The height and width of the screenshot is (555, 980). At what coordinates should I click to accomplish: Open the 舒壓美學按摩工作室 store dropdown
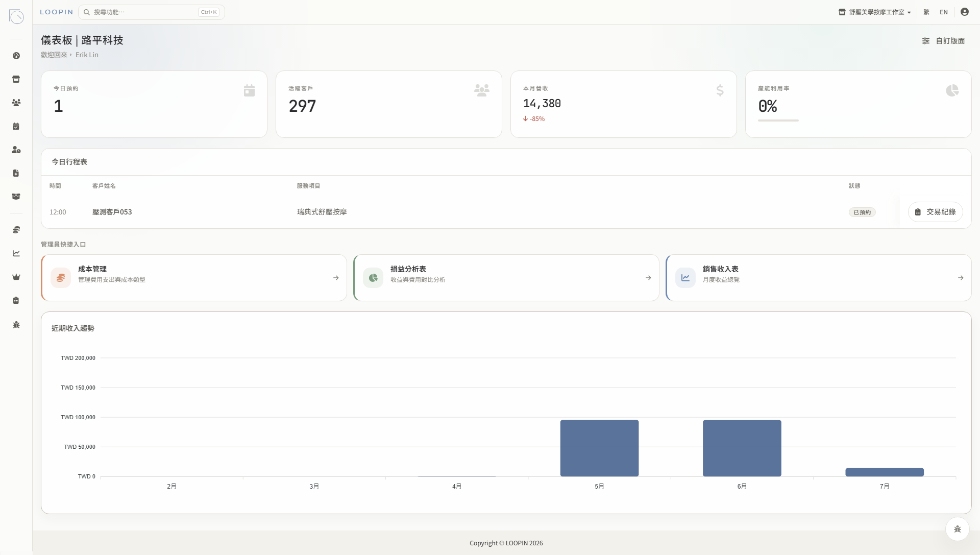874,12
